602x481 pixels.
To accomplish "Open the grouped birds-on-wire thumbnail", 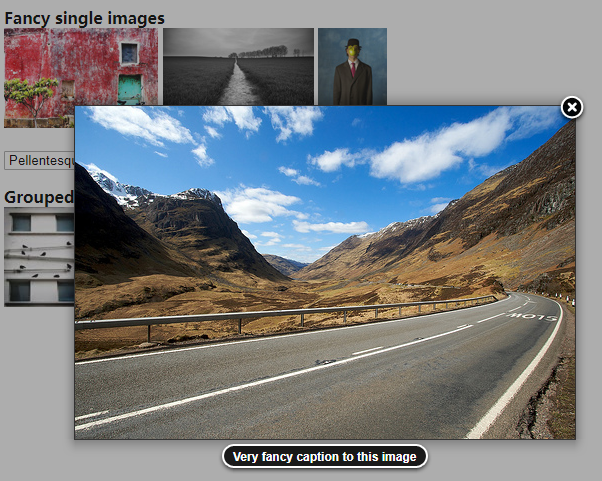I will 39,256.
